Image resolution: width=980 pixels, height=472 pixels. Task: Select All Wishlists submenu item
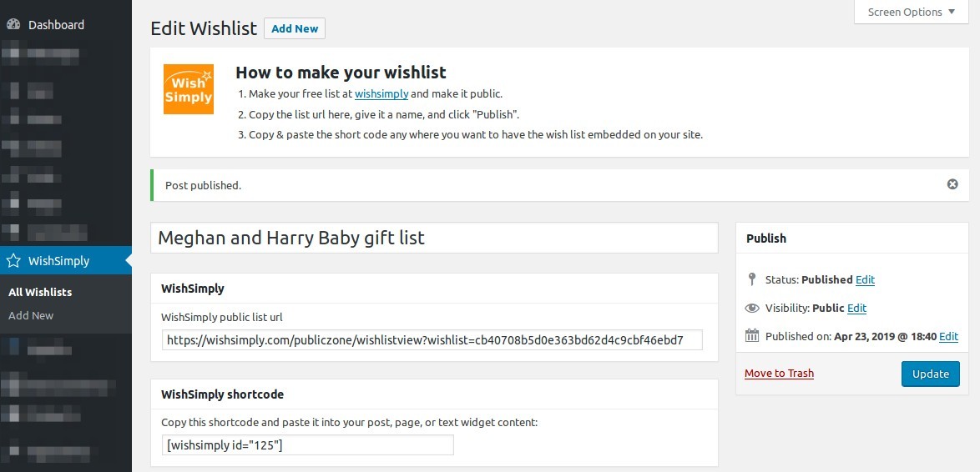[40, 292]
